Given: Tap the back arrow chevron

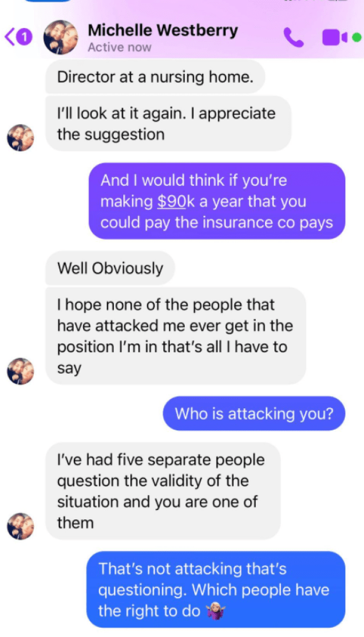Looking at the screenshot, I should [x=9, y=37].
